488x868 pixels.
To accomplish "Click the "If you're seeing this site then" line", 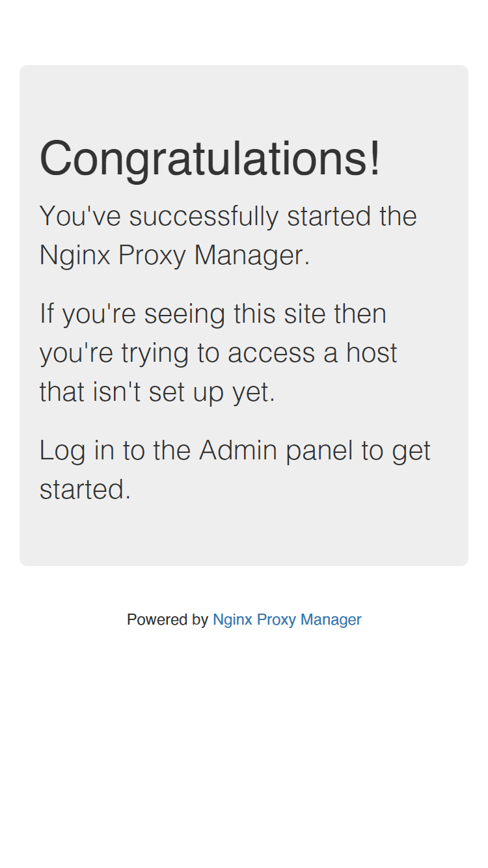I will pyautogui.click(x=213, y=314).
